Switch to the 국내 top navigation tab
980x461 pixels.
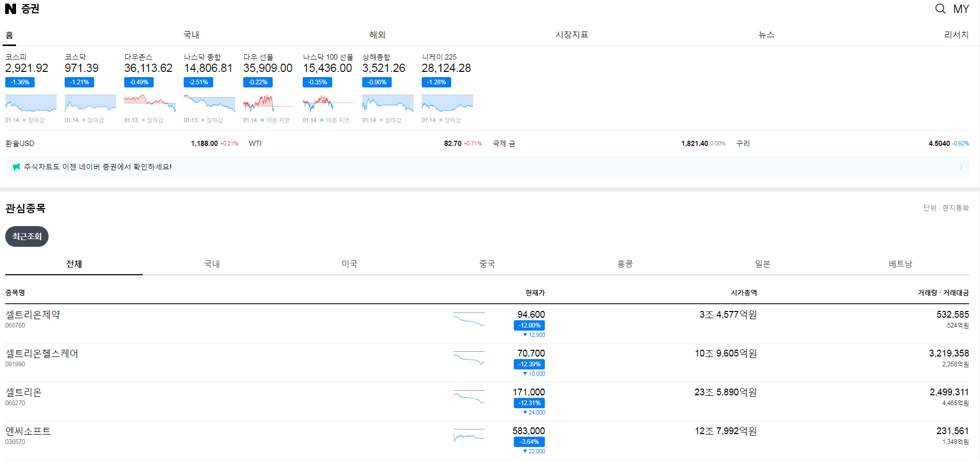click(191, 35)
